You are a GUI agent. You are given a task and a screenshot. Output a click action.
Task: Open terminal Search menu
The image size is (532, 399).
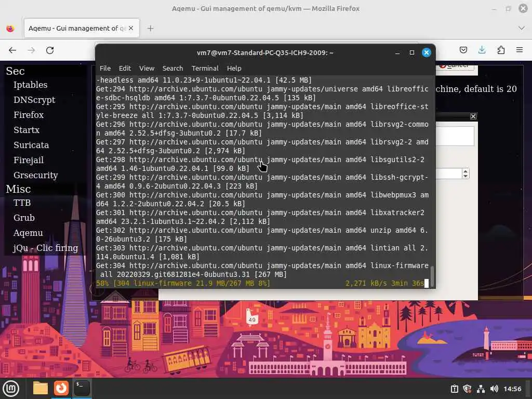coord(172,68)
